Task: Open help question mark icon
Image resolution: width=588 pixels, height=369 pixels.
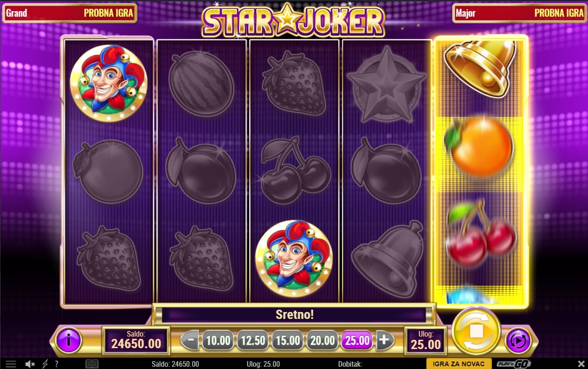Action: pos(57,364)
